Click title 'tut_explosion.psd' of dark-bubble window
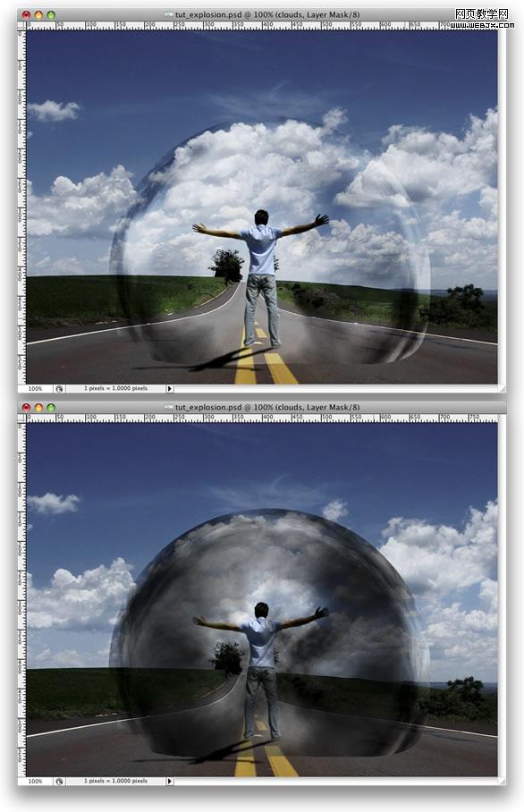Image resolution: width=524 pixels, height=812 pixels. [x=208, y=408]
